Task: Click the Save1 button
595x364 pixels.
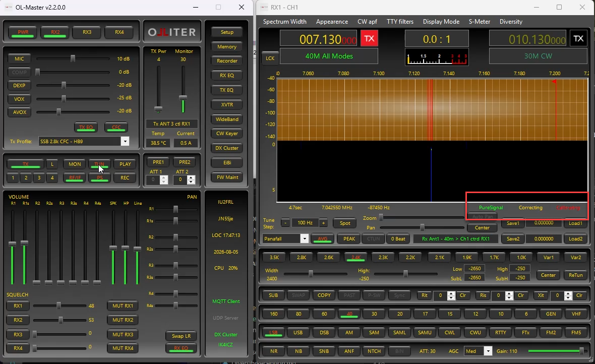Action: tap(513, 223)
